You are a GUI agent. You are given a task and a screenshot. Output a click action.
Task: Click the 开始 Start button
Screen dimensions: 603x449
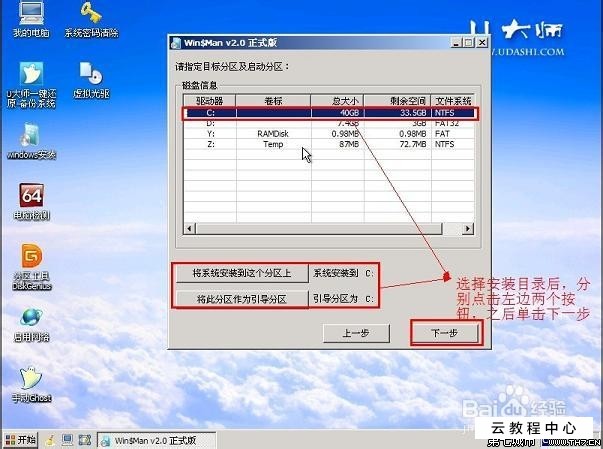click(x=21, y=440)
